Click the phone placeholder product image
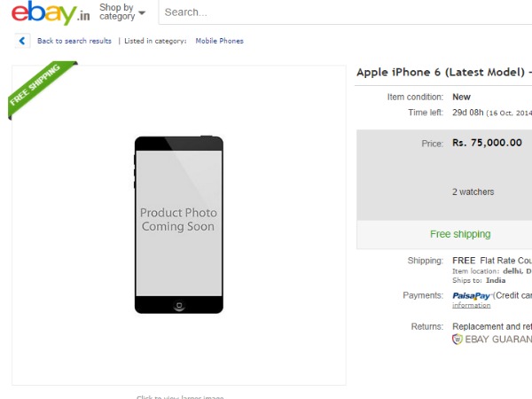This screenshot has width=532, height=399. [178, 224]
